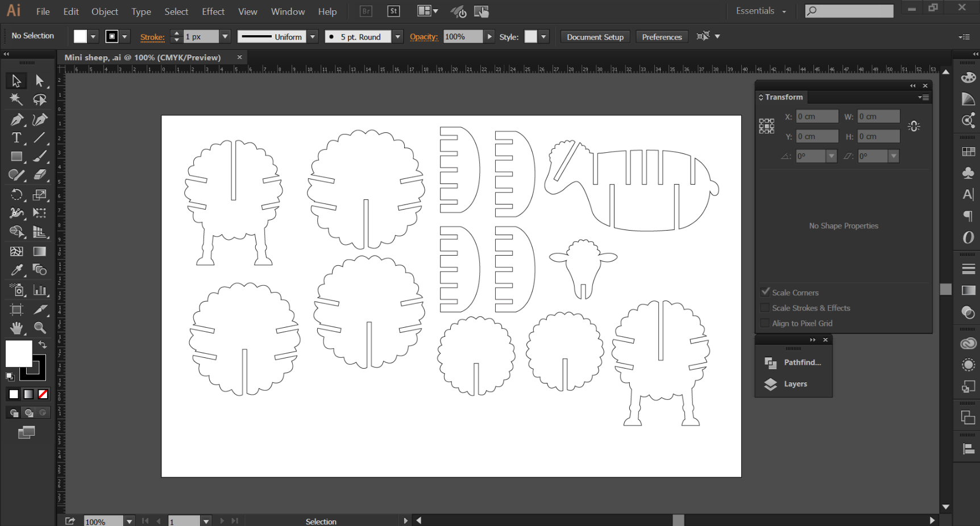Select the Direct Selection tool
This screenshot has width=980, height=526.
40,81
